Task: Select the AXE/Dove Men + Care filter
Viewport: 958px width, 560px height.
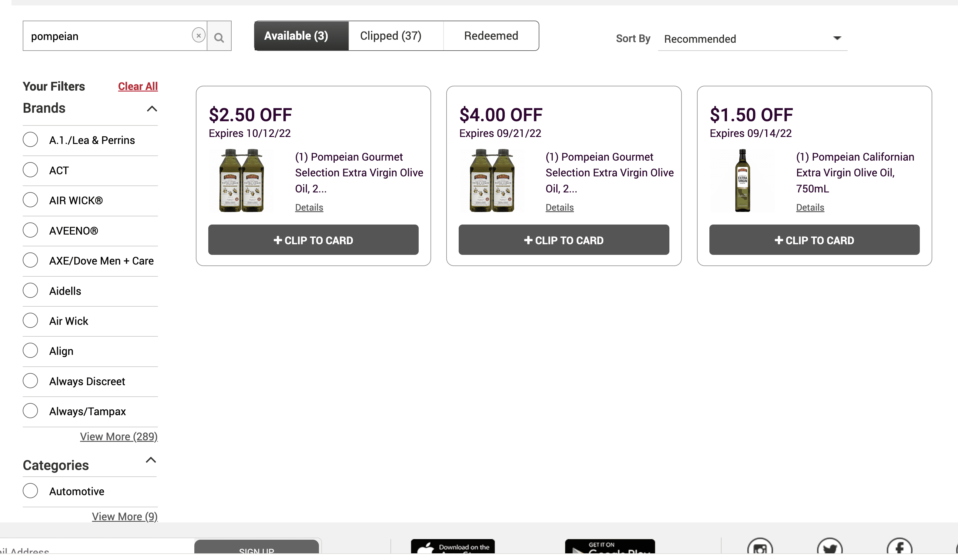Action: (30, 260)
